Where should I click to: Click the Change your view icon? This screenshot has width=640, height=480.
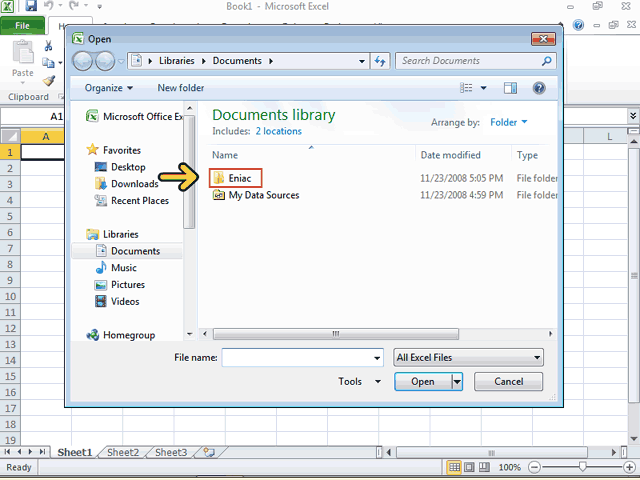click(466, 88)
